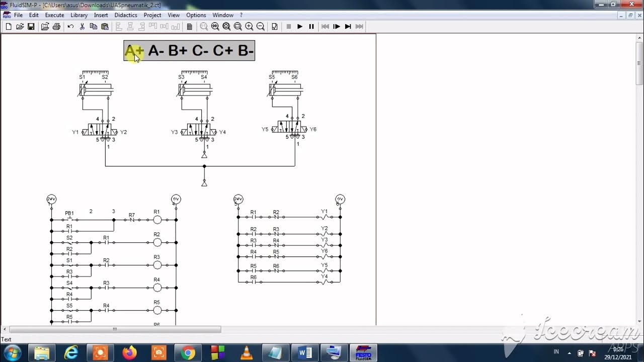Click simulate to state change button
Viewport: 644px width, 362px height.
click(348, 27)
